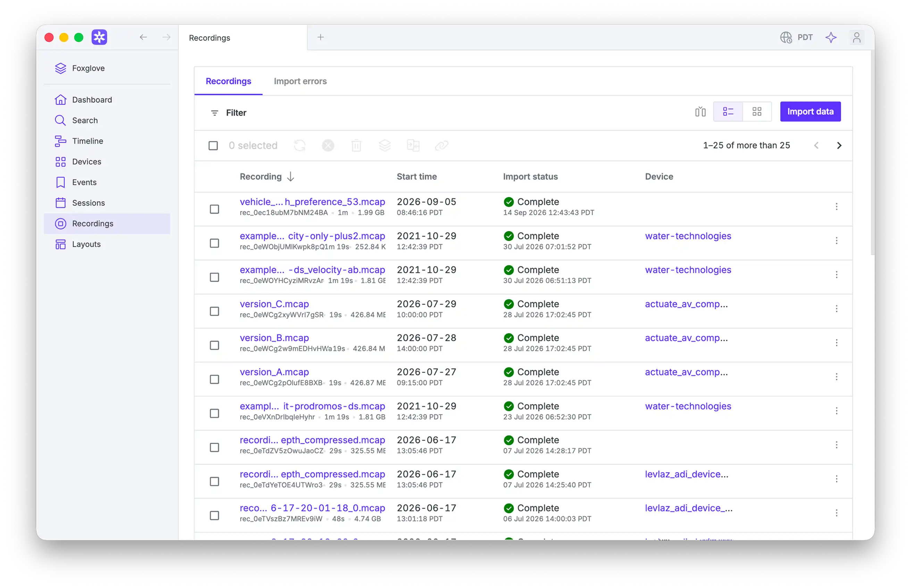Open the column settings icon
The image size is (911, 588).
700,111
